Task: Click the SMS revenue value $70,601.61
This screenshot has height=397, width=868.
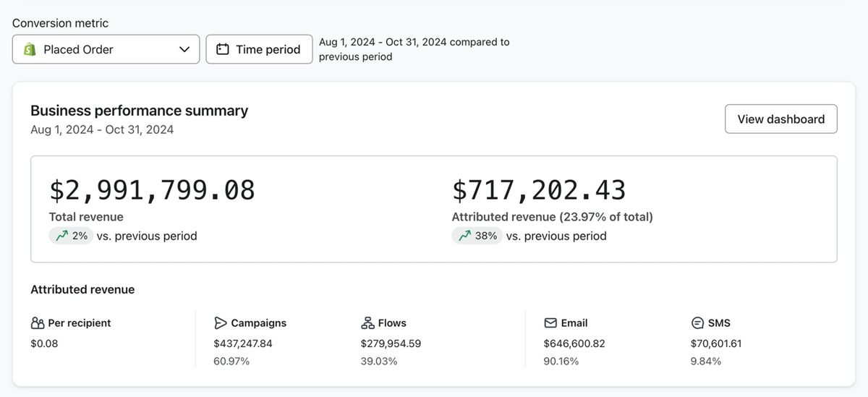Action: click(716, 344)
